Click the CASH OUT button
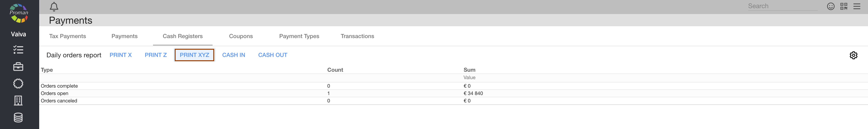 (x=273, y=55)
